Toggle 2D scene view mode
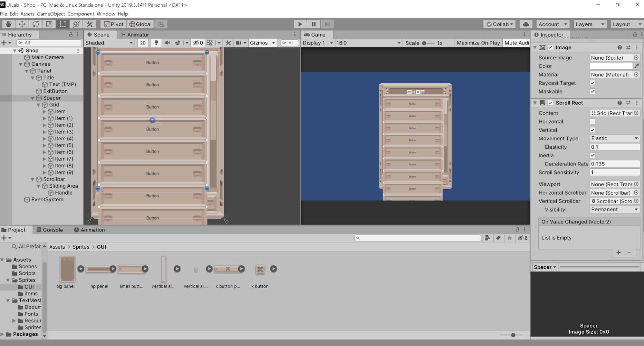This screenshot has width=644, height=346. [143, 43]
